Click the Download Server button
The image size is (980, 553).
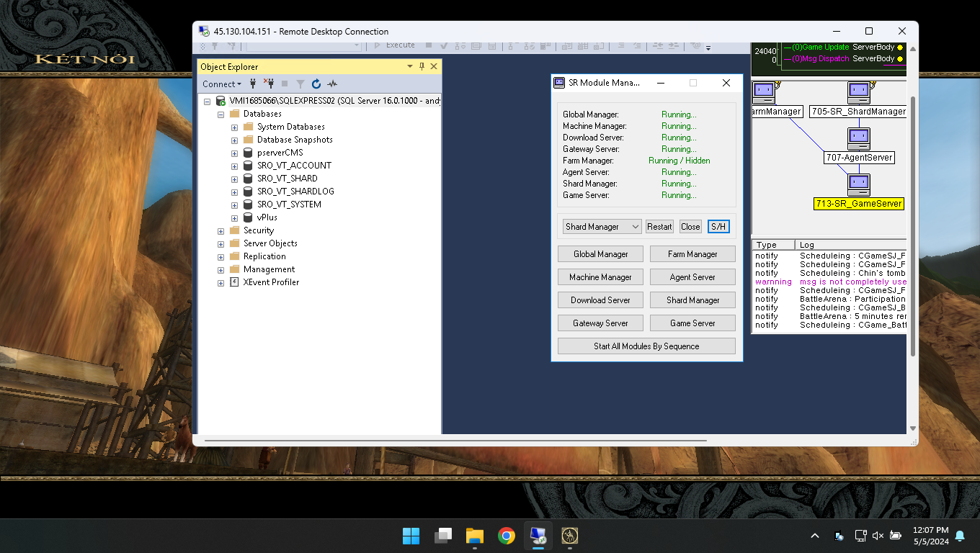(x=601, y=300)
